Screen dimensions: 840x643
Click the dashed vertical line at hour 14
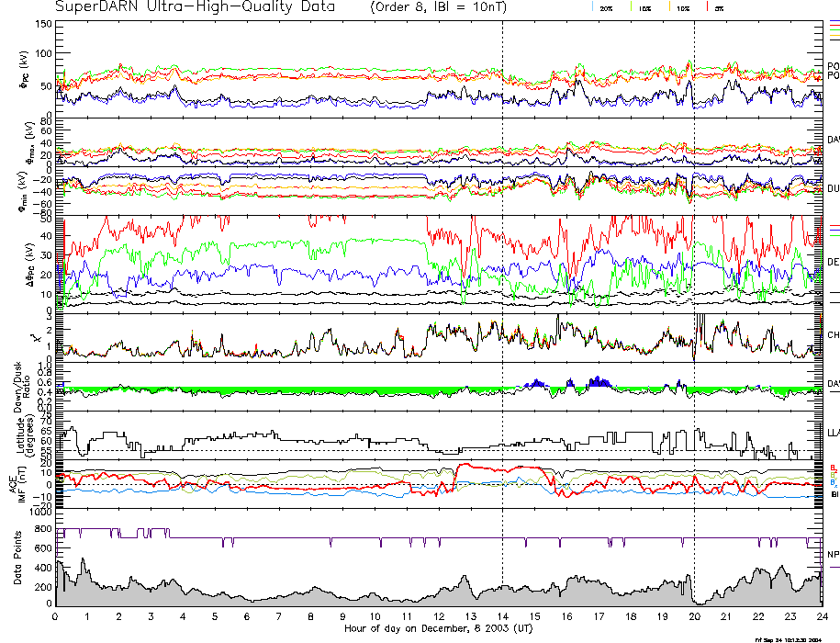502,276
